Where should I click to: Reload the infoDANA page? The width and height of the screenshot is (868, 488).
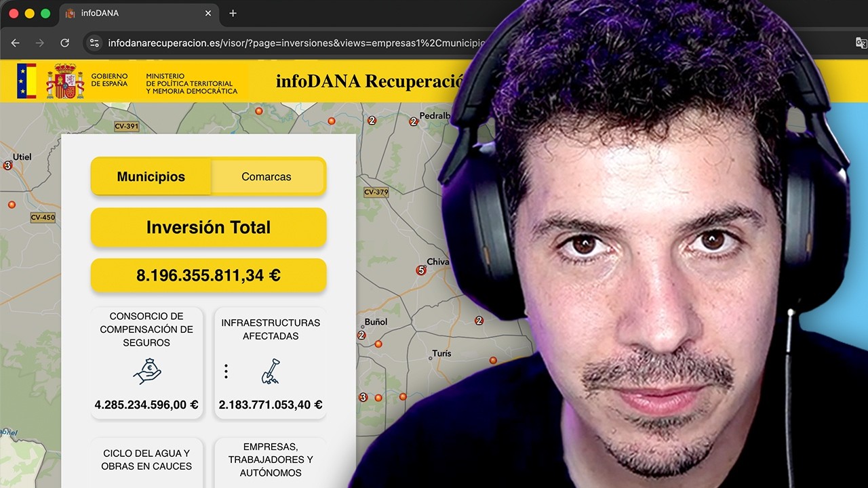click(x=64, y=43)
